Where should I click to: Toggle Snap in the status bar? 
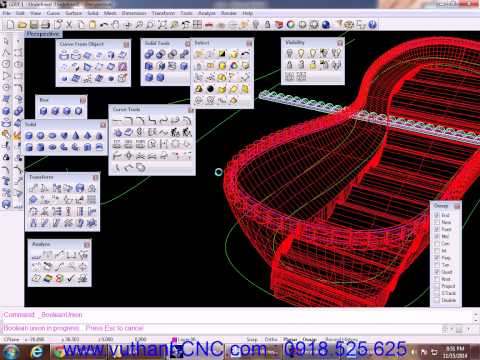coord(252,339)
